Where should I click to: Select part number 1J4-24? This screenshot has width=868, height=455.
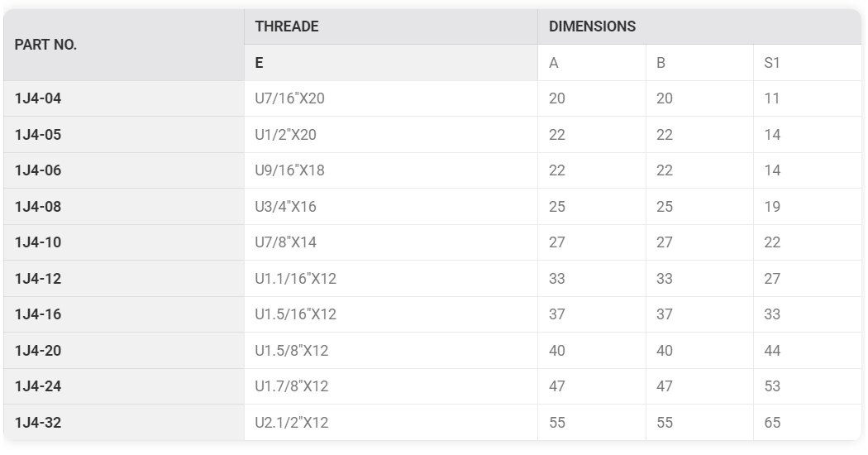(x=38, y=386)
